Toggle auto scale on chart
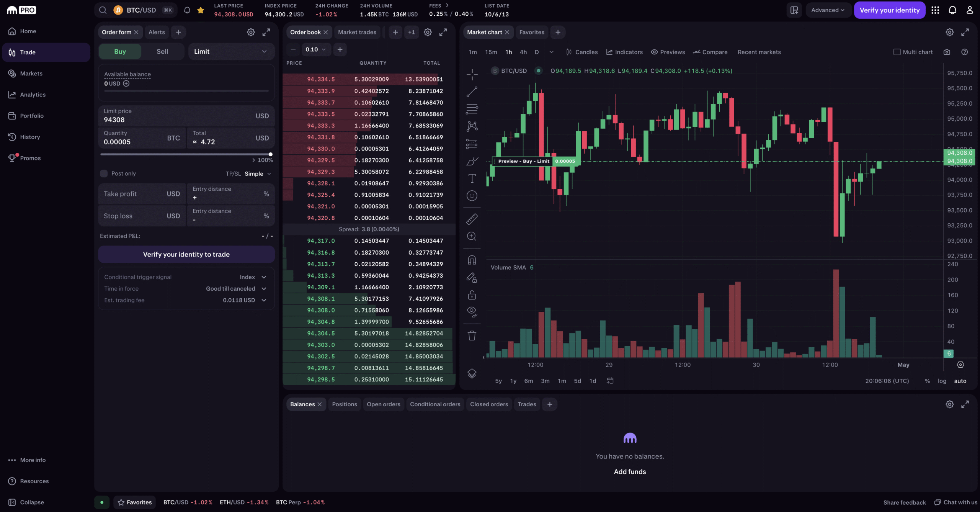980x512 pixels. (960, 381)
